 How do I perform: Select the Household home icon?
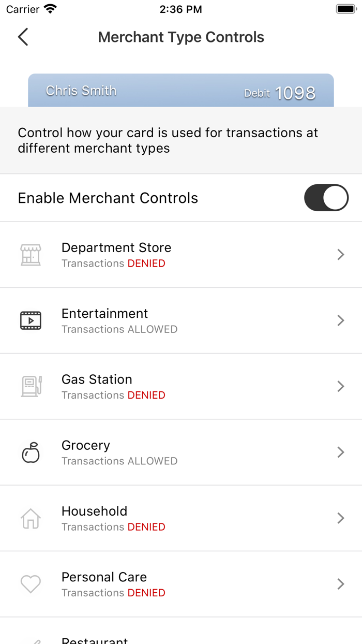pos(31,518)
